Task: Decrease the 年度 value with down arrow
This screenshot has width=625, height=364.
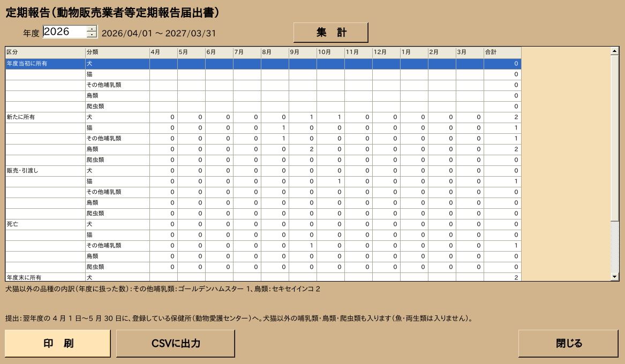Action: pyautogui.click(x=92, y=35)
